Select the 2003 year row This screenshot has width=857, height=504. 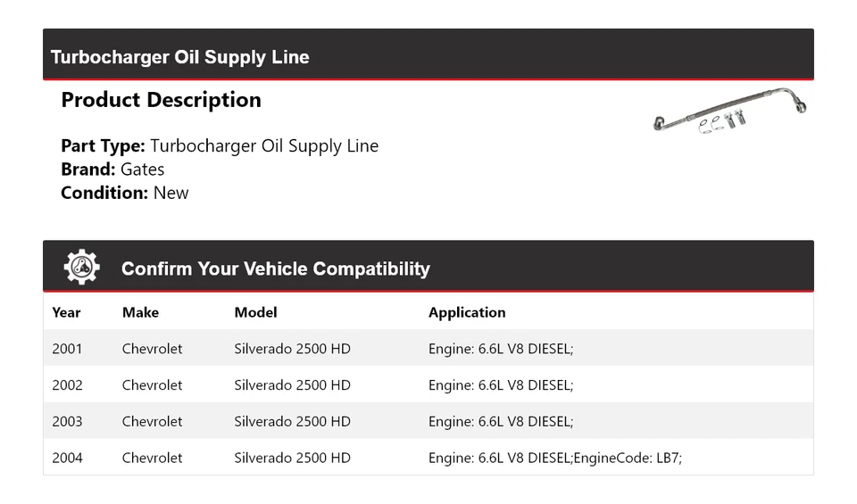coord(67,421)
